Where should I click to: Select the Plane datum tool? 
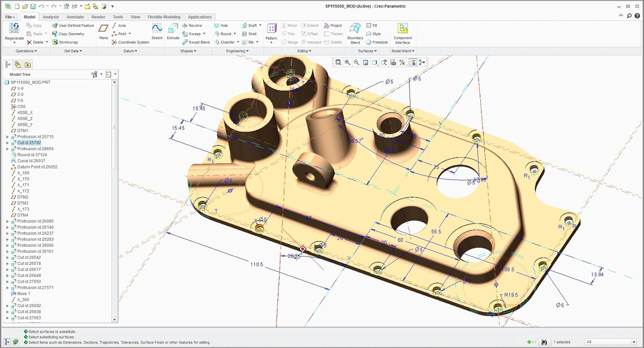tap(104, 32)
